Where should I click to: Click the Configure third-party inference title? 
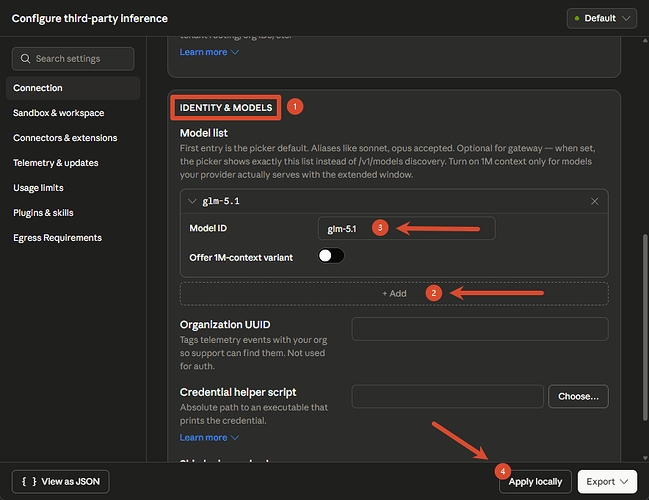click(x=89, y=18)
